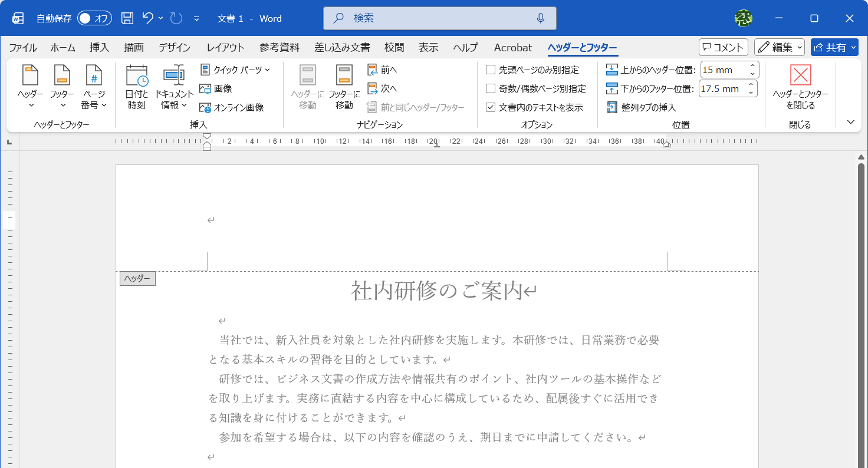Click the 共有 button

click(834, 47)
